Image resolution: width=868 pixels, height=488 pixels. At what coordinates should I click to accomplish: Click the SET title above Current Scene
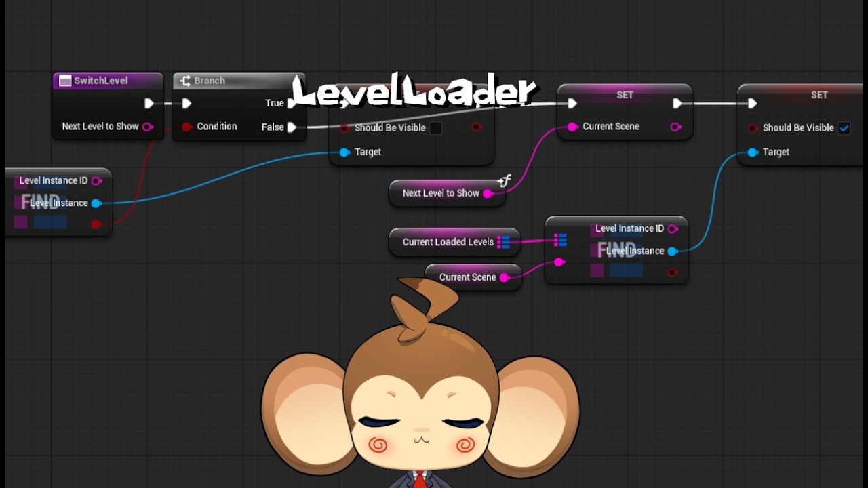click(x=625, y=95)
